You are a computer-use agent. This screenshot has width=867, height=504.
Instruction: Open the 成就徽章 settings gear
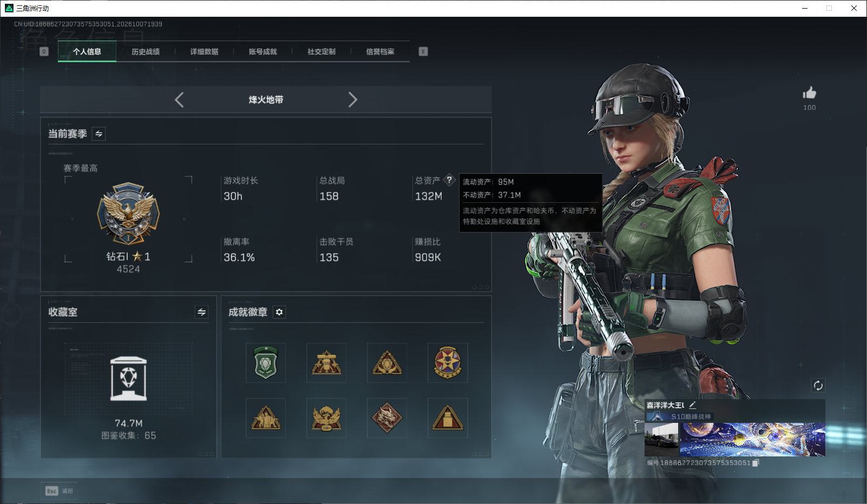point(279,312)
